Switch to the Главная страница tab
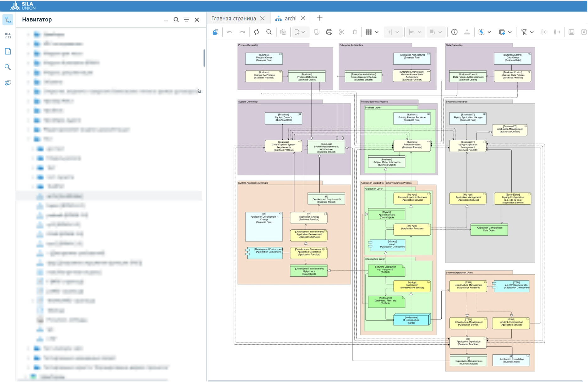Screen dimensions: 588x383 coord(233,19)
